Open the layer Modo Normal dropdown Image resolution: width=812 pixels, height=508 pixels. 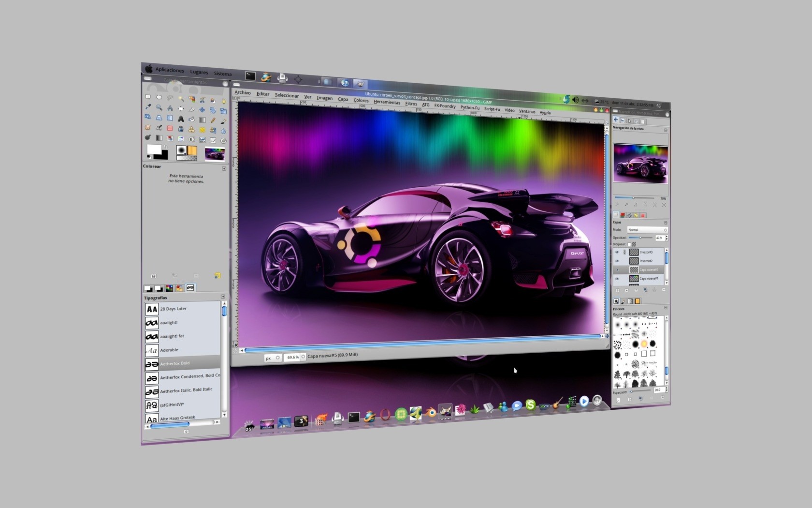click(x=648, y=230)
